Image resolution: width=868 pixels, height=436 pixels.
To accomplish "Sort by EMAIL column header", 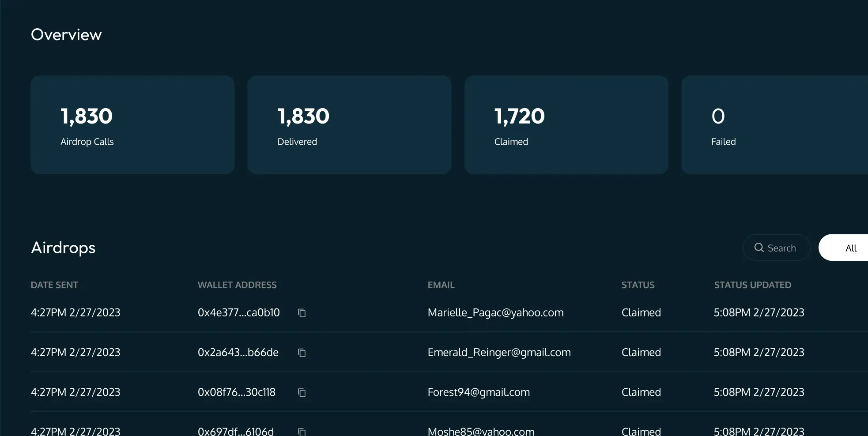I will tap(441, 285).
